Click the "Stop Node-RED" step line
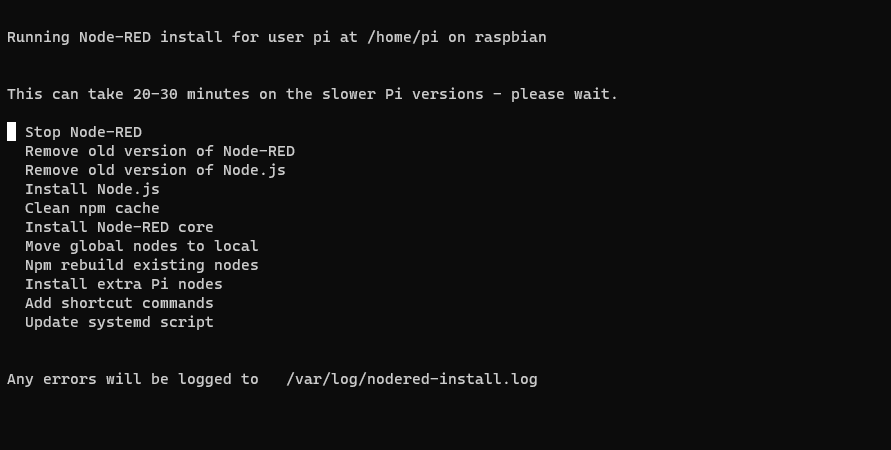Viewport: 891px width, 450px height. (83, 132)
